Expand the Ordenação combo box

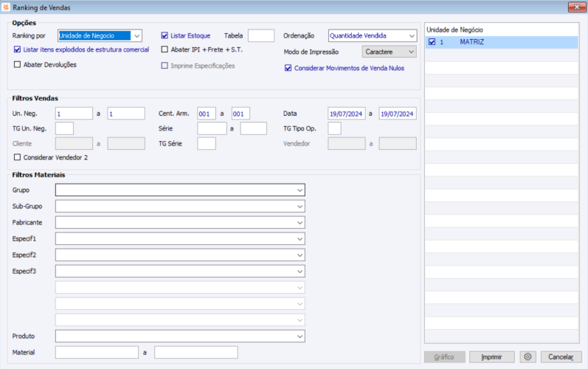click(373, 35)
